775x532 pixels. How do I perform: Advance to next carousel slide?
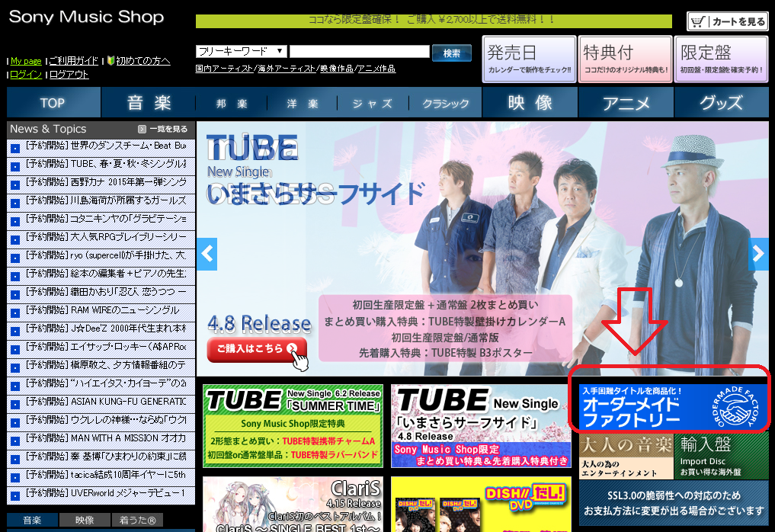click(757, 254)
